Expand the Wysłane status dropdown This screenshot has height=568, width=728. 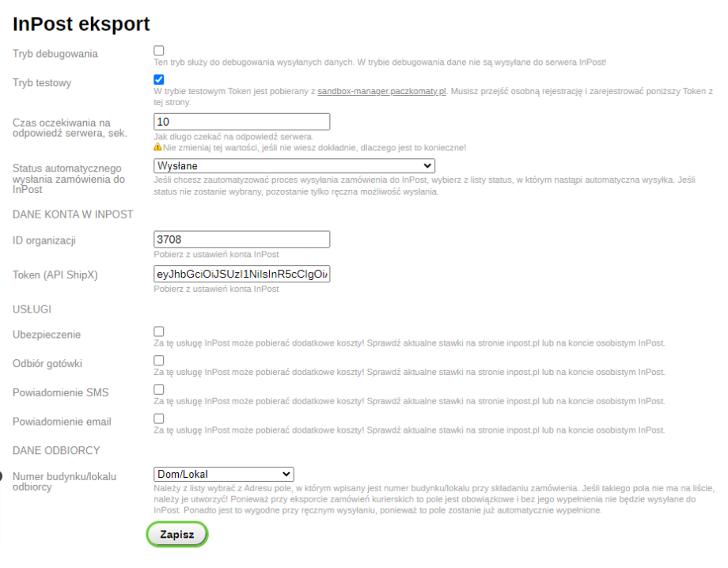tap(294, 166)
